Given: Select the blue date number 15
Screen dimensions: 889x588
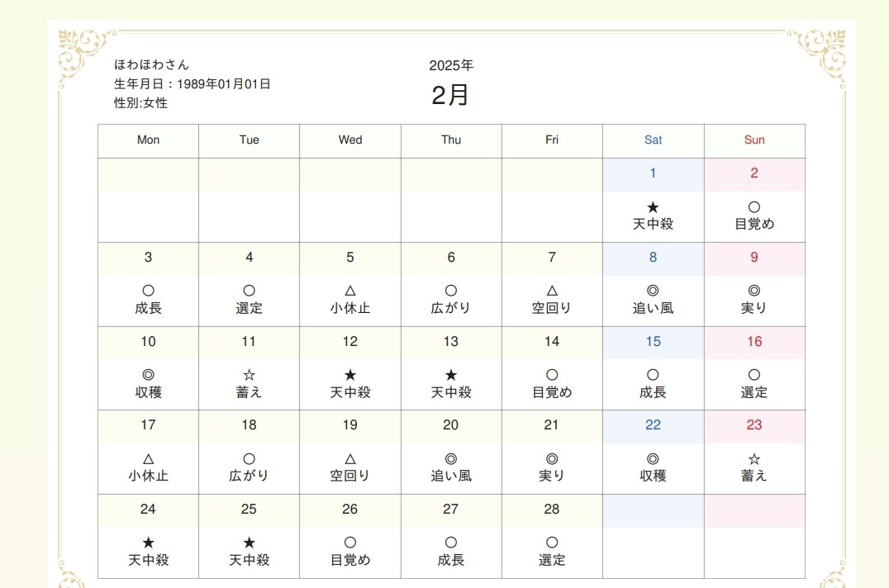Looking at the screenshot, I should click(654, 342).
